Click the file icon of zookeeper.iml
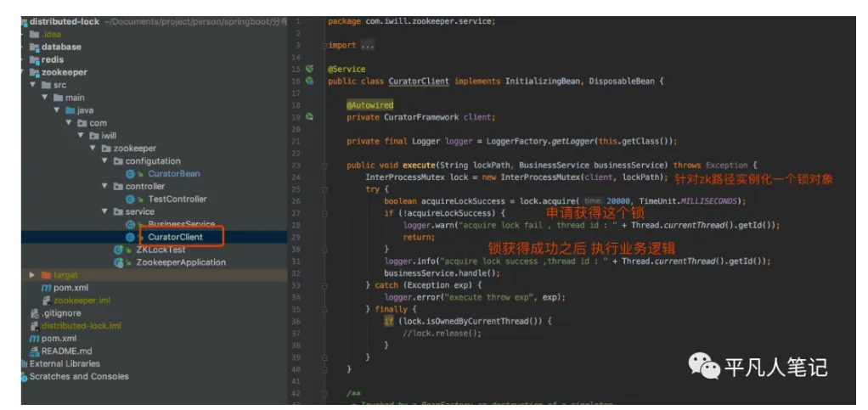 (48, 300)
